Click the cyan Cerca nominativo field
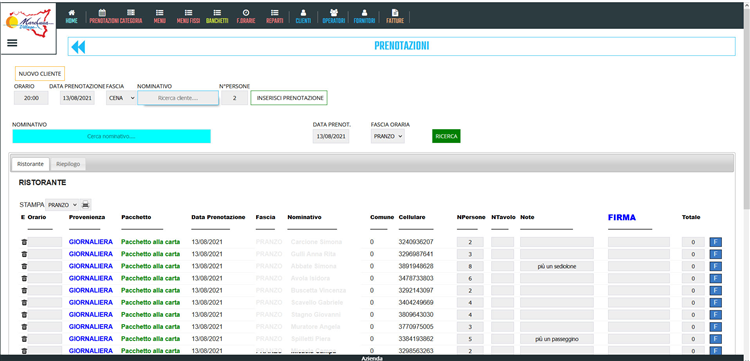 [111, 136]
